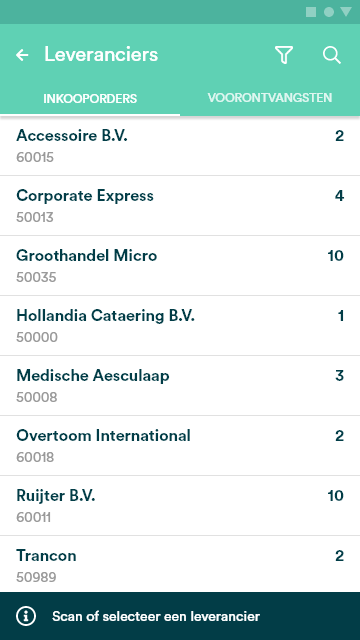Open Corporate Express supplier entry

[180, 206]
